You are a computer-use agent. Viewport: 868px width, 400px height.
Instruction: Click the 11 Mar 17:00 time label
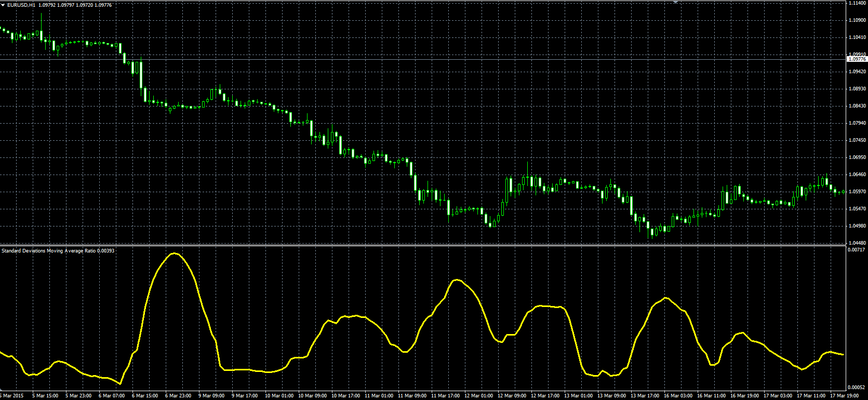pos(445,396)
